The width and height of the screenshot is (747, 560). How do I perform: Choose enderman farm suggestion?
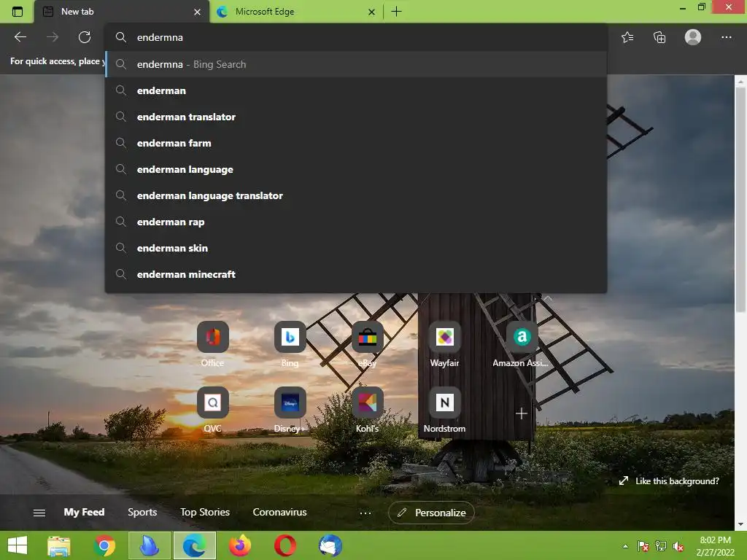pos(356,143)
